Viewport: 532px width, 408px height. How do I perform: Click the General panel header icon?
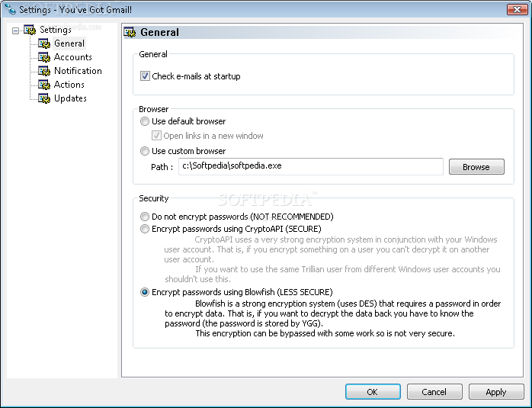click(130, 32)
